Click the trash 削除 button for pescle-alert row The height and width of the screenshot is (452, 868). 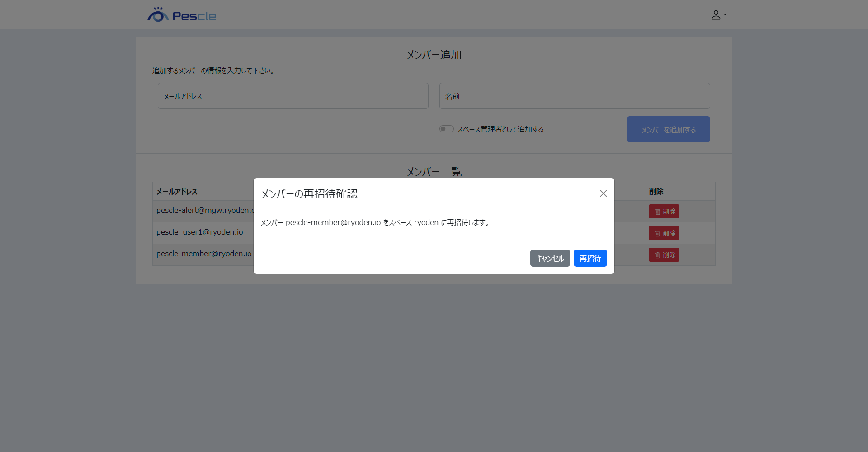click(x=664, y=212)
